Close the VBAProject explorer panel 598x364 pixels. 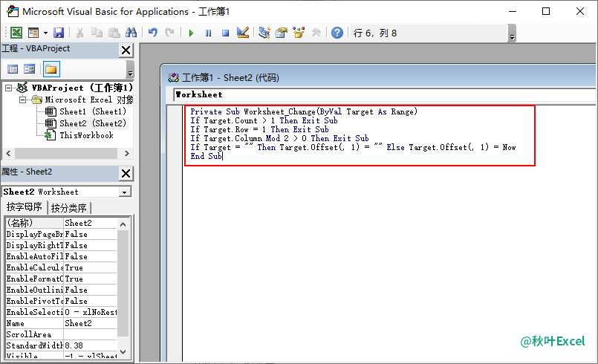[x=126, y=50]
